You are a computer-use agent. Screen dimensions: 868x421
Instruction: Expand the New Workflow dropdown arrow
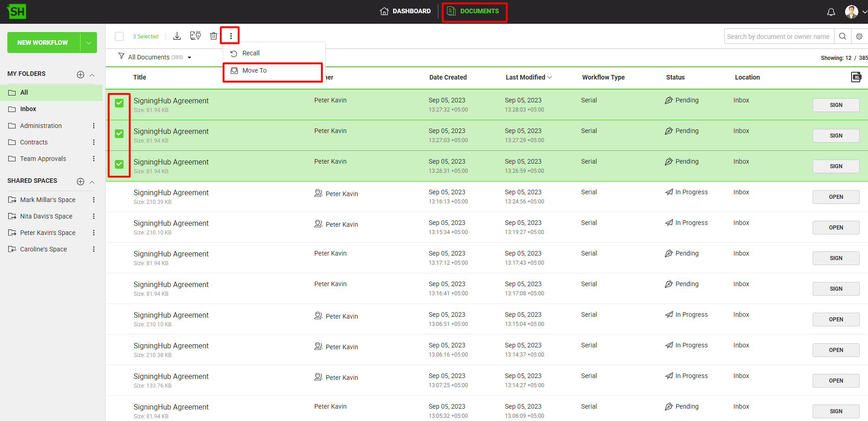(89, 43)
